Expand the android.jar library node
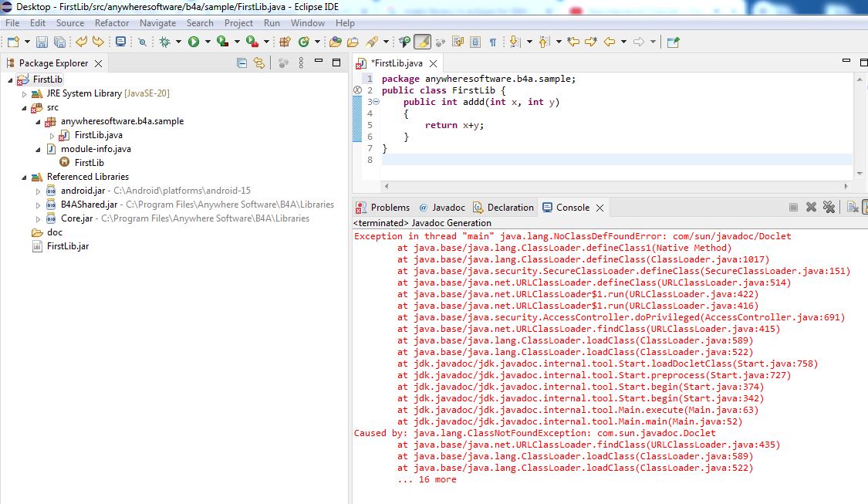This screenshot has width=868, height=504. tap(39, 191)
